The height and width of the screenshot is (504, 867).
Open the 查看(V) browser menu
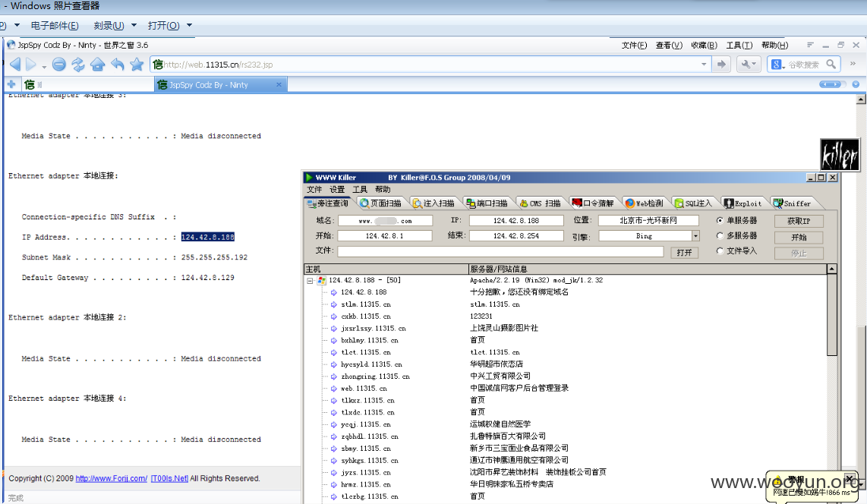pos(669,46)
